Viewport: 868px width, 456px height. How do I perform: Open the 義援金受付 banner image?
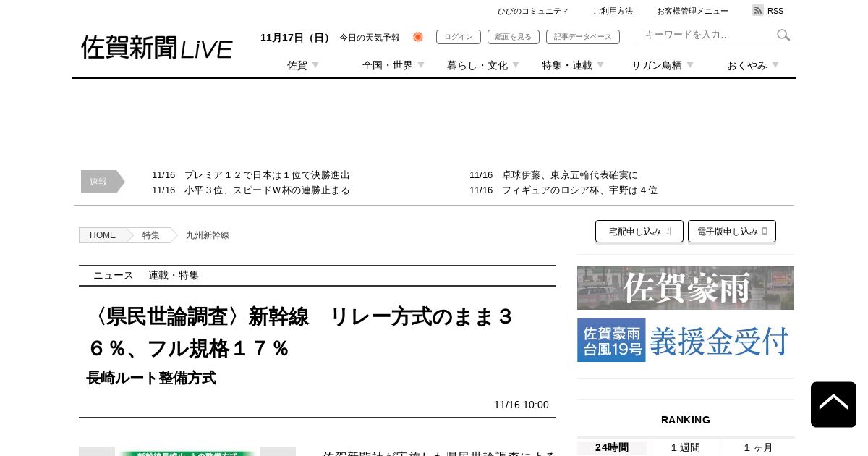click(x=686, y=340)
